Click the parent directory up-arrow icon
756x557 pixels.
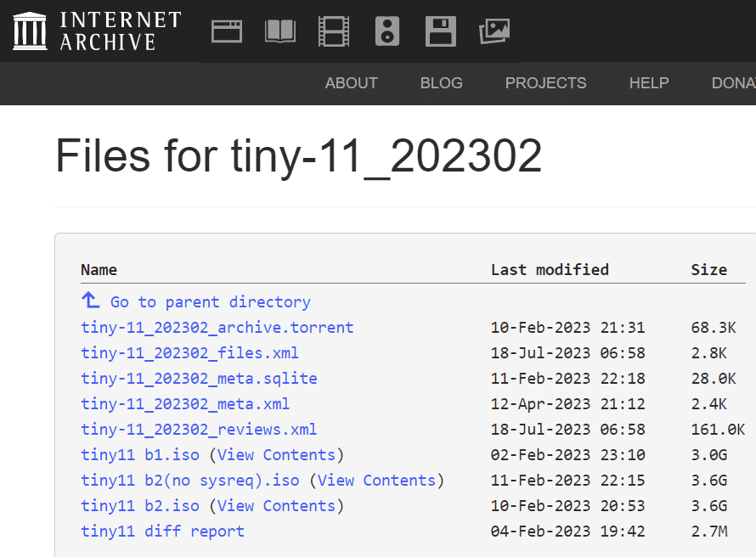90,301
